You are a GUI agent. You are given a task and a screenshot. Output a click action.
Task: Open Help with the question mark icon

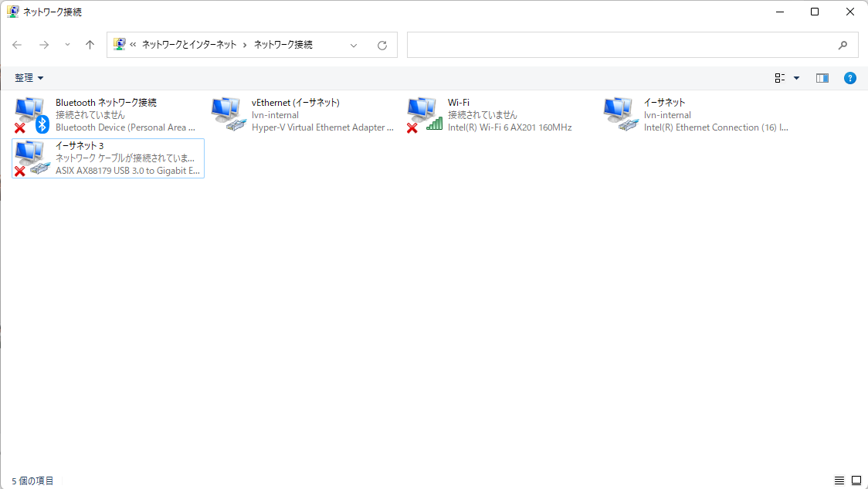pos(849,77)
